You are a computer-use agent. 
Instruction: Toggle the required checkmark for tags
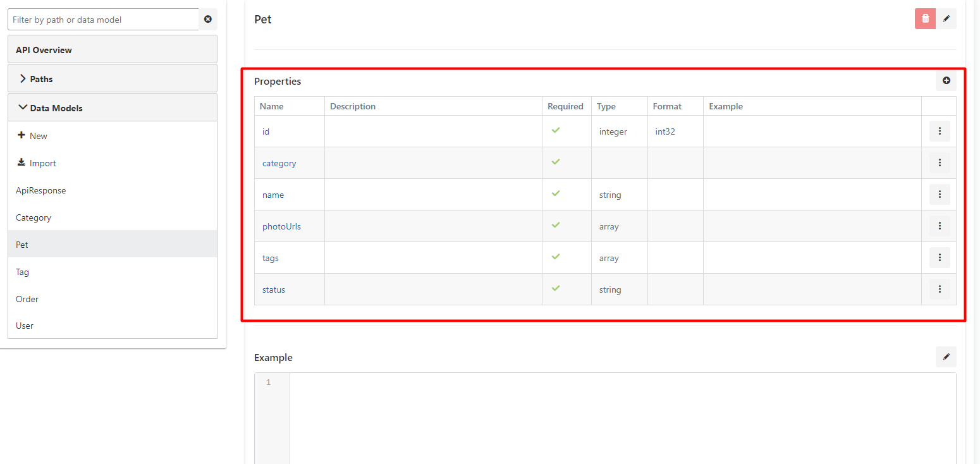click(556, 257)
